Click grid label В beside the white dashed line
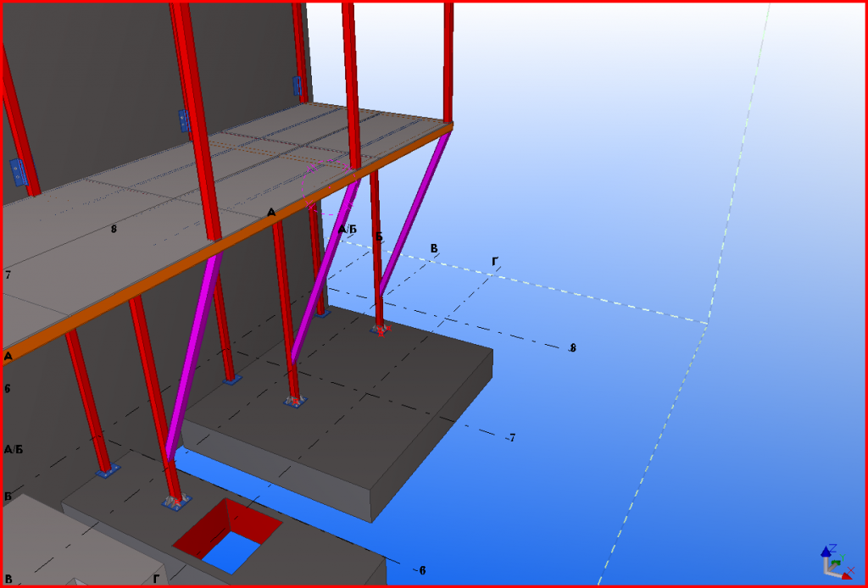The height and width of the screenshot is (588, 868). pyautogui.click(x=434, y=249)
